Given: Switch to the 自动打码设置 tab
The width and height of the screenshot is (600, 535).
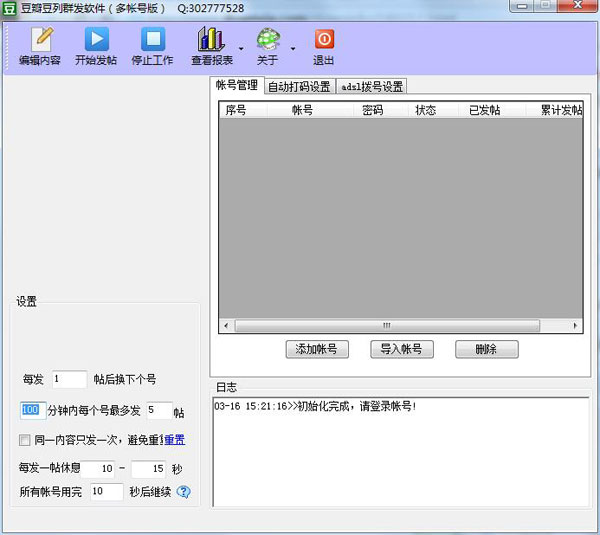Looking at the screenshot, I should [x=299, y=86].
